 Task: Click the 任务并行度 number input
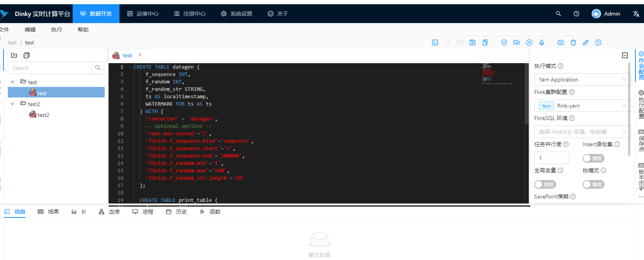click(551, 158)
